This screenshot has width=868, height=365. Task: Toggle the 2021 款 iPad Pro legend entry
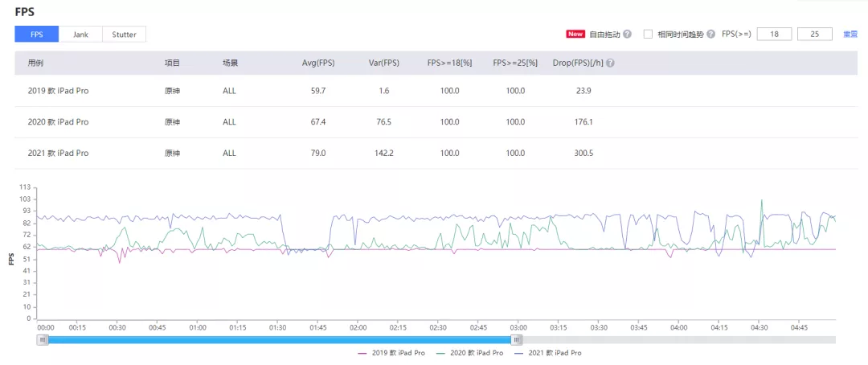pyautogui.click(x=548, y=353)
